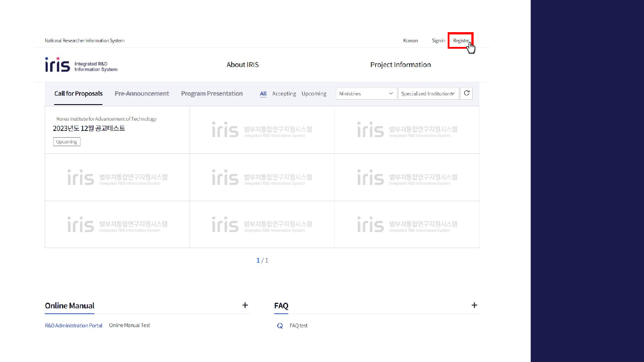Expand FAQ section with plus icon
This screenshot has height=362, width=644.
(x=474, y=305)
